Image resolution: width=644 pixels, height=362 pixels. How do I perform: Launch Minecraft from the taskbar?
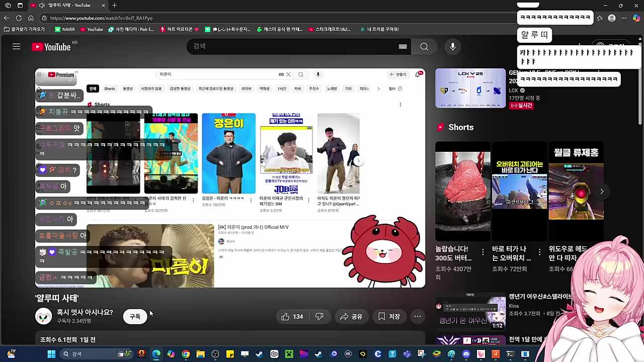pos(289,354)
